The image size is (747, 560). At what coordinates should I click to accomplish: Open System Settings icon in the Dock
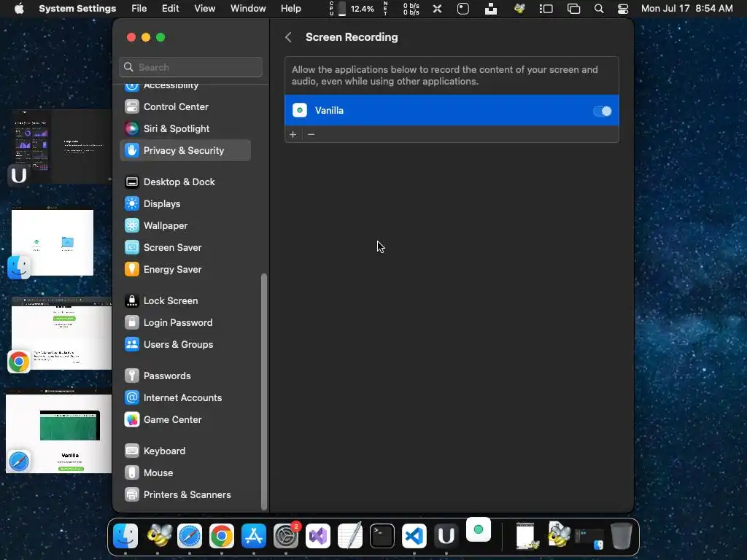point(286,536)
